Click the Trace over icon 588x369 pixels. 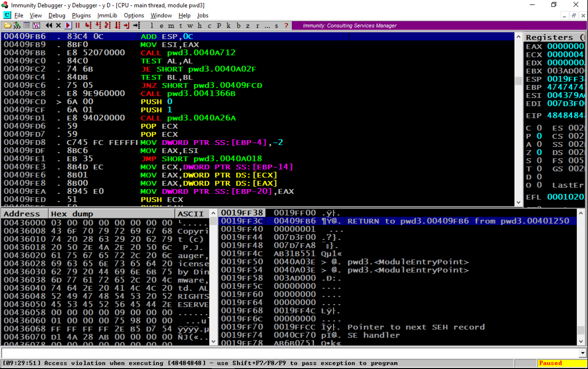click(117, 25)
